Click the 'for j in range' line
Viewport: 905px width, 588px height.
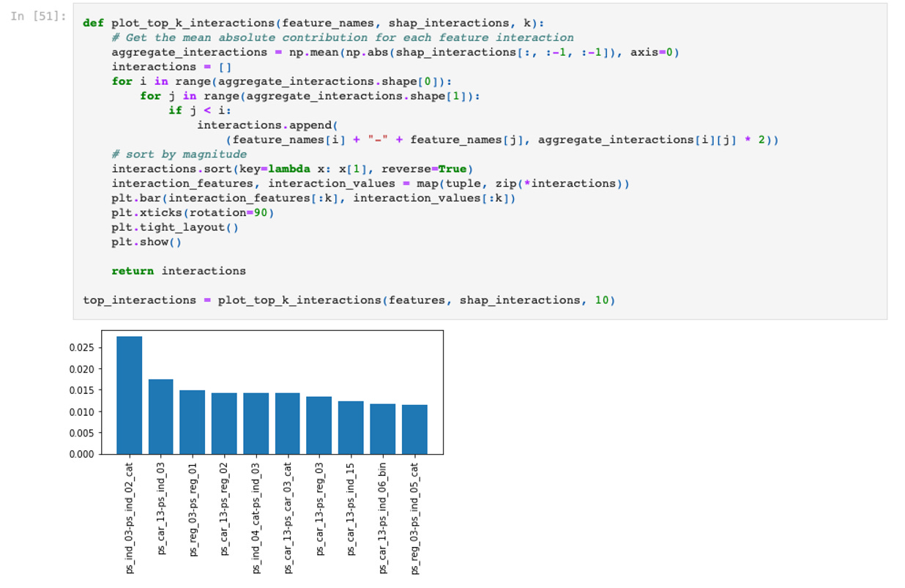(310, 96)
